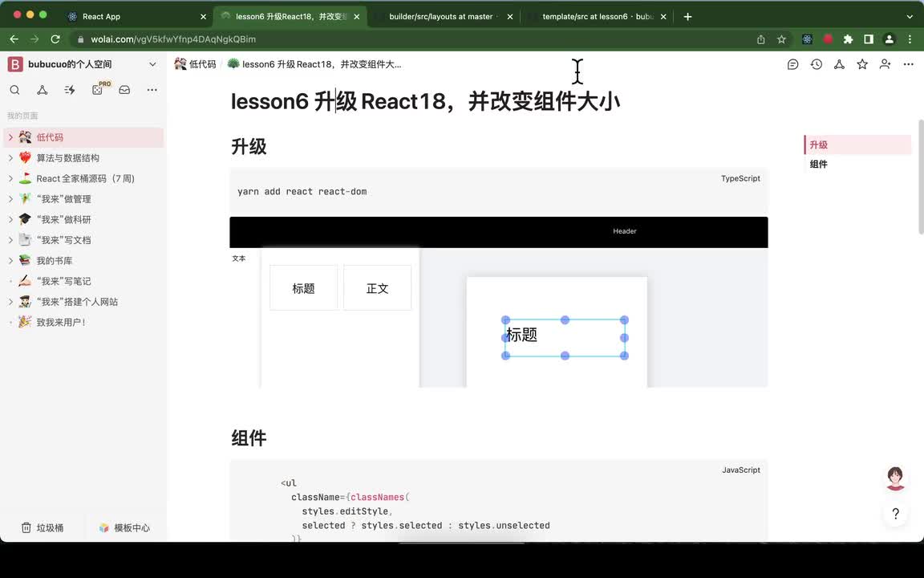Expand "我来"写文档 chevron
This screenshot has height=578, width=924.
coord(10,240)
